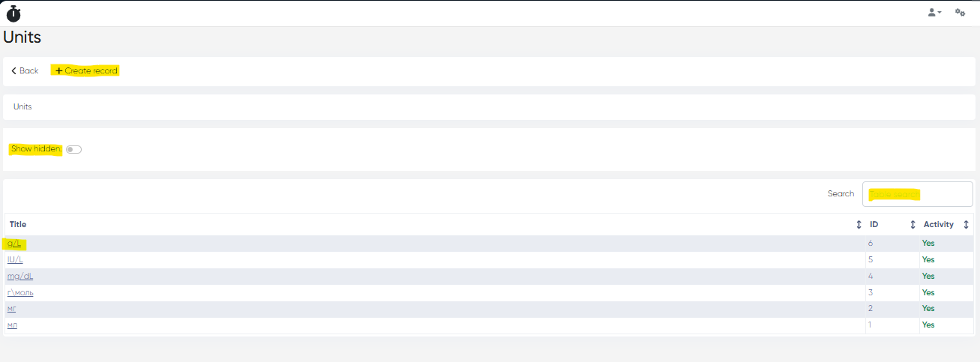
Task: Click the Activity column header text
Action: click(x=938, y=224)
